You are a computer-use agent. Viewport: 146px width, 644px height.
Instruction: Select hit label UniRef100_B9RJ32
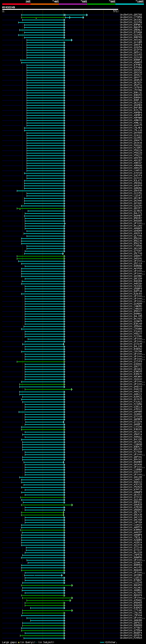click(131, 93)
